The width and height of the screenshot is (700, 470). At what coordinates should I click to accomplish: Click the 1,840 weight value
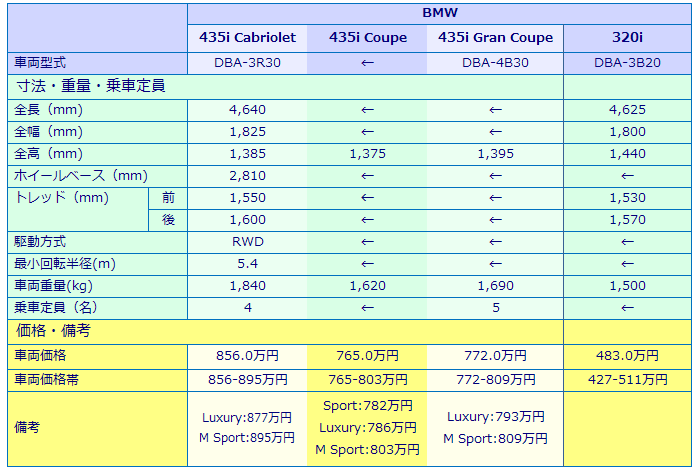247,286
